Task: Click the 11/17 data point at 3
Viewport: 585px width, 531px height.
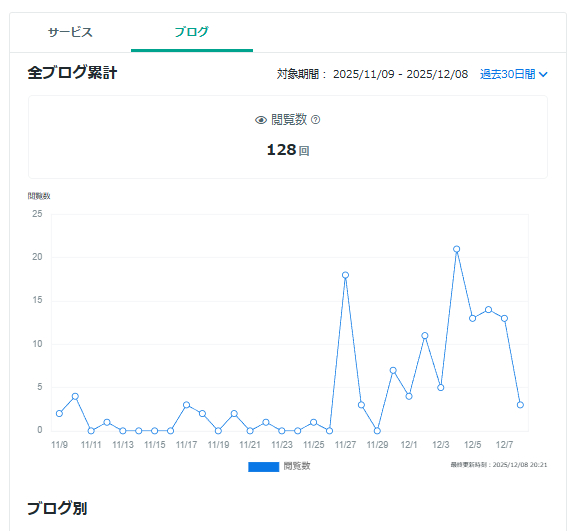Action: 186,405
